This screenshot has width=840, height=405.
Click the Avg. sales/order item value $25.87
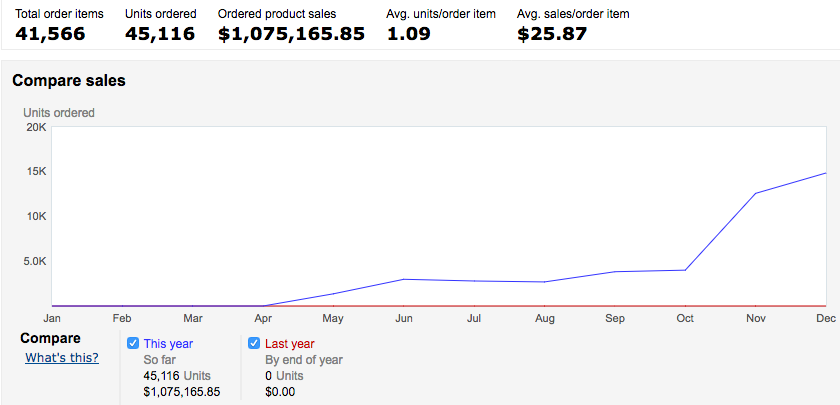pyautogui.click(x=551, y=34)
